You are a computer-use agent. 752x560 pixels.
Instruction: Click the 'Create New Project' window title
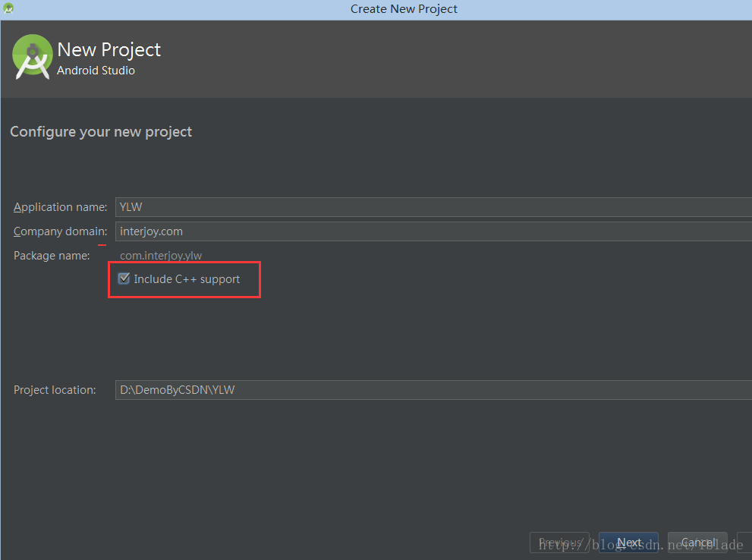point(404,9)
